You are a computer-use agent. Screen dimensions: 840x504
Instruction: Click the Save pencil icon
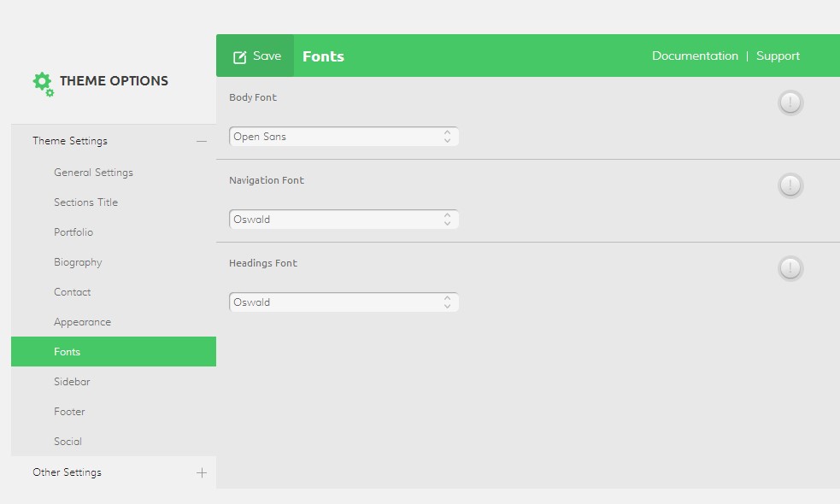click(240, 56)
